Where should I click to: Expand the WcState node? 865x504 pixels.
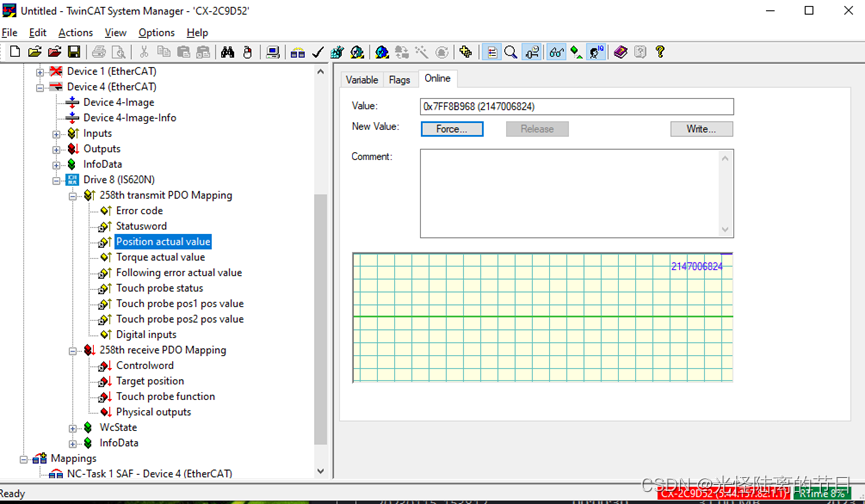[73, 428]
